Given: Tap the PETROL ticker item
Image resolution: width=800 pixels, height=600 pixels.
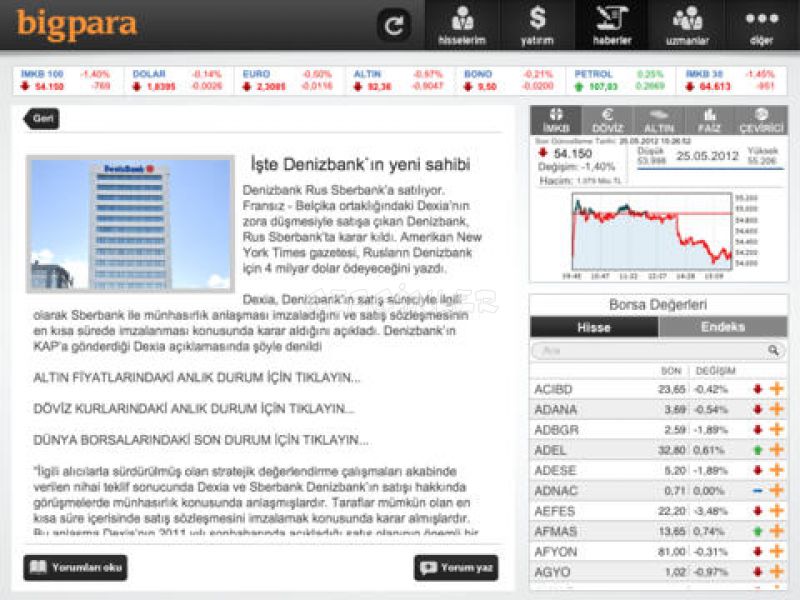Looking at the screenshot, I should [x=619, y=80].
